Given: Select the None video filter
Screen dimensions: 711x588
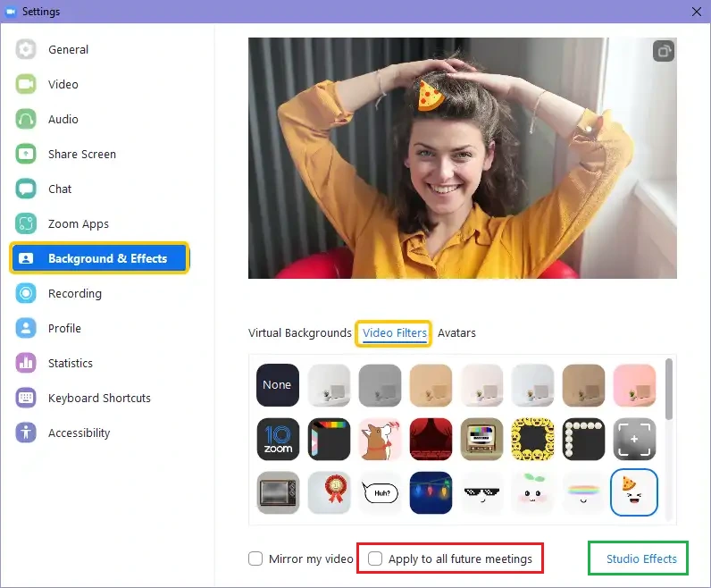Looking at the screenshot, I should (x=277, y=385).
